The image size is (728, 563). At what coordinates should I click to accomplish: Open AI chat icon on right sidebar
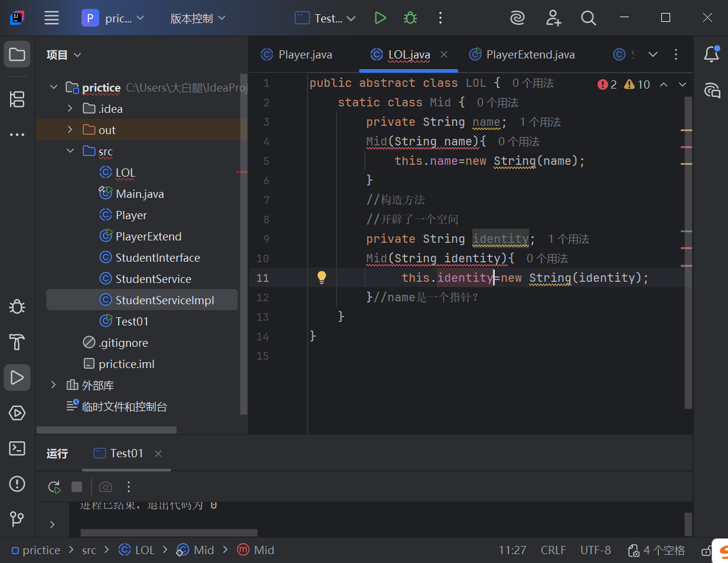(x=712, y=90)
